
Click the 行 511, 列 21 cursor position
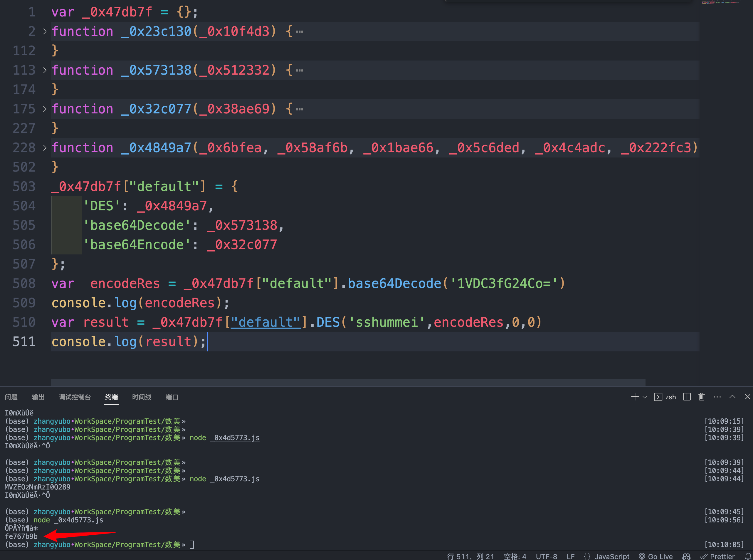click(x=470, y=556)
